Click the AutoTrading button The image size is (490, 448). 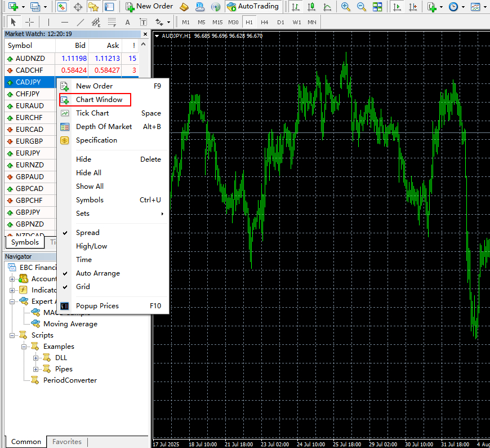click(253, 7)
